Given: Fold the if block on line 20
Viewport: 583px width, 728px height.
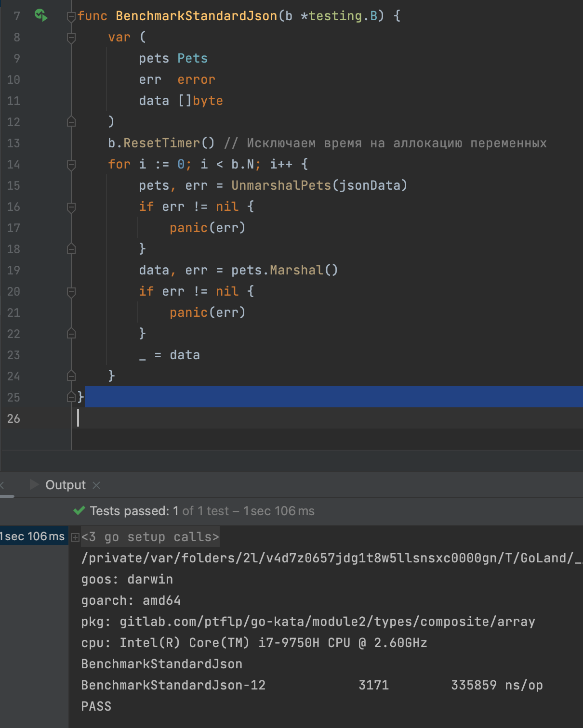Looking at the screenshot, I should [71, 292].
